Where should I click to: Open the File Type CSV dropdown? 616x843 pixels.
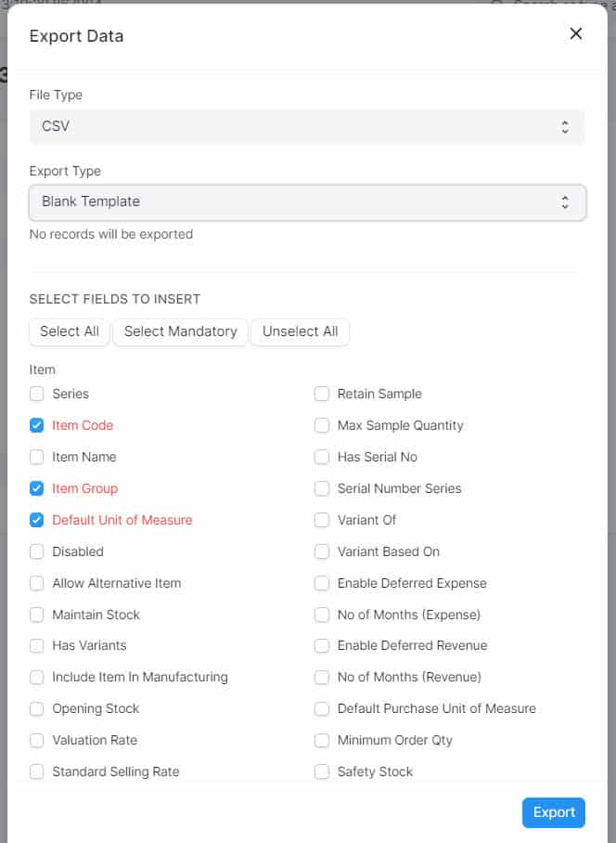pos(307,127)
